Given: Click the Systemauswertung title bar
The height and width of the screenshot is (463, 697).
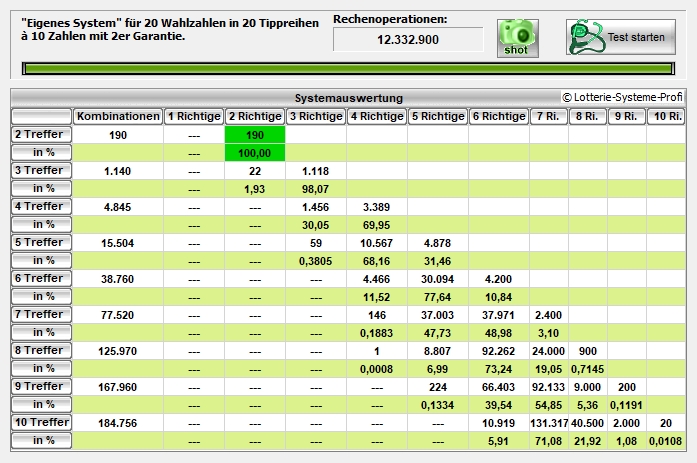Looking at the screenshot, I should tap(348, 98).
